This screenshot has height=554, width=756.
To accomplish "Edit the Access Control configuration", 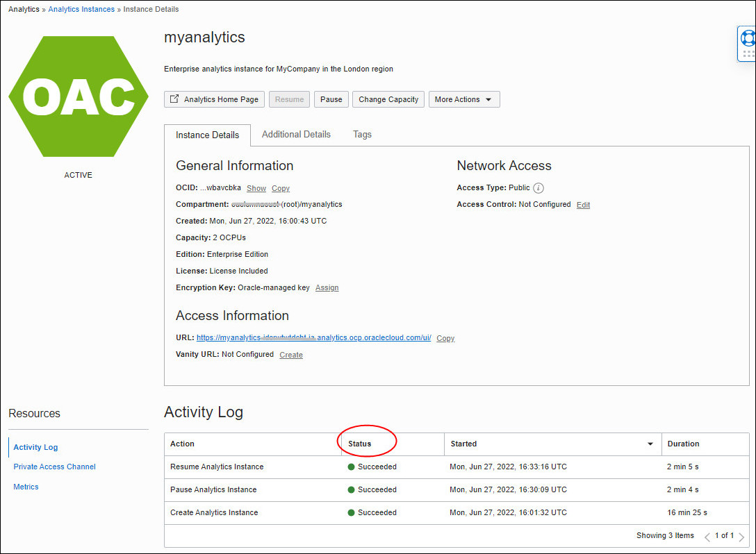I will pyautogui.click(x=582, y=205).
